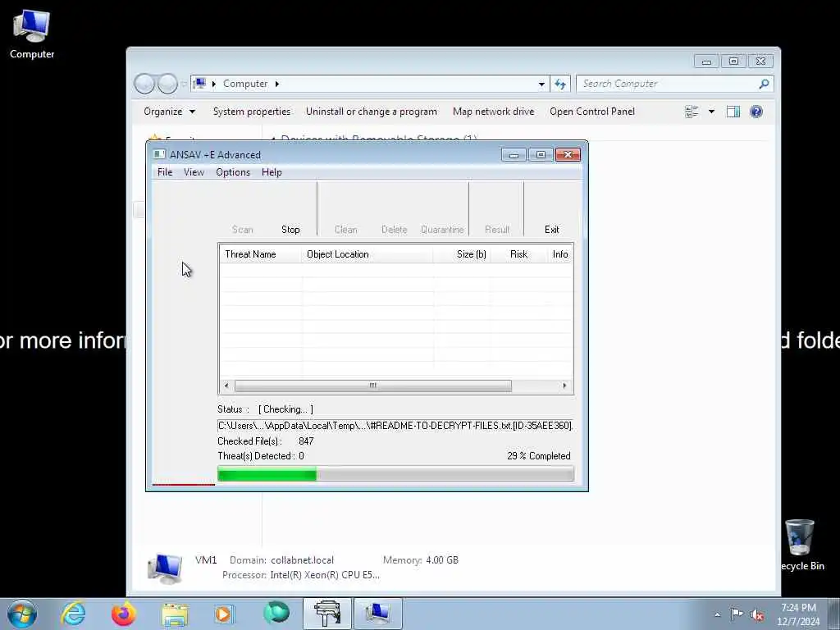Click the '29 % Completed' text
The width and height of the screenshot is (840, 630).
tap(538, 456)
